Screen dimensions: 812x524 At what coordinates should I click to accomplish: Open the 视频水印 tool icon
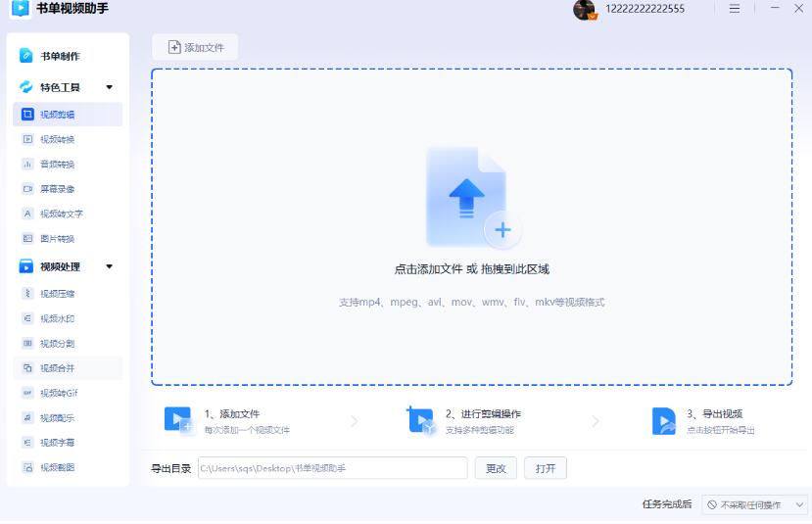28,318
